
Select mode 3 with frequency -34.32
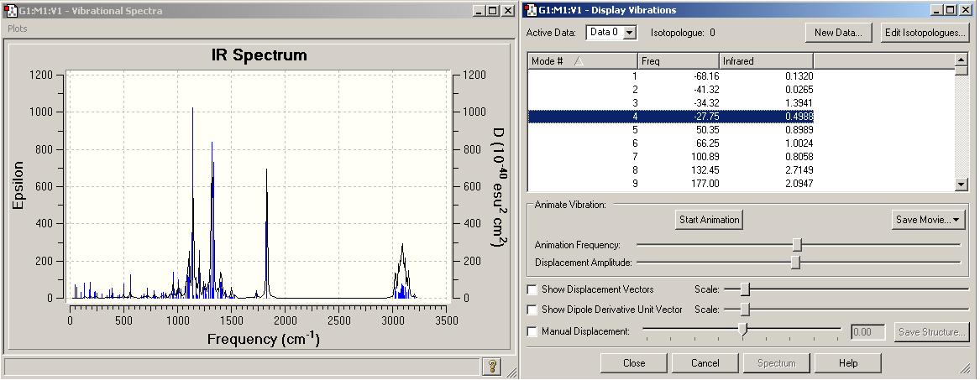(671, 103)
